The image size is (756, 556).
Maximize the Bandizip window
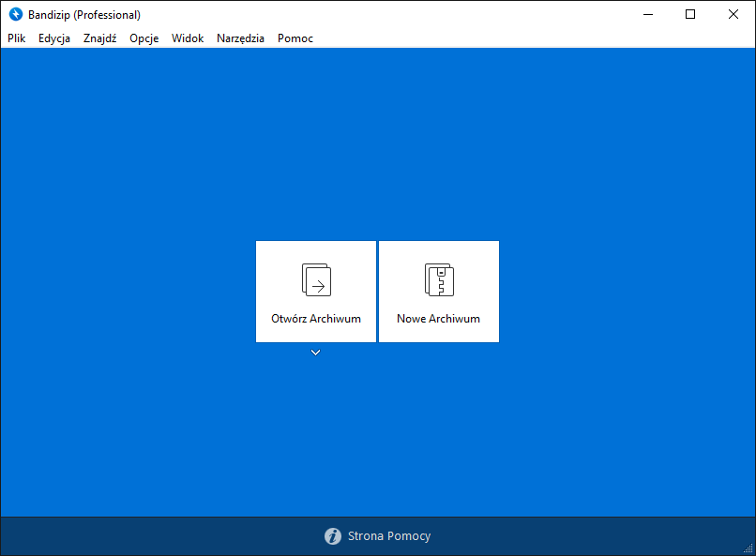(690, 14)
